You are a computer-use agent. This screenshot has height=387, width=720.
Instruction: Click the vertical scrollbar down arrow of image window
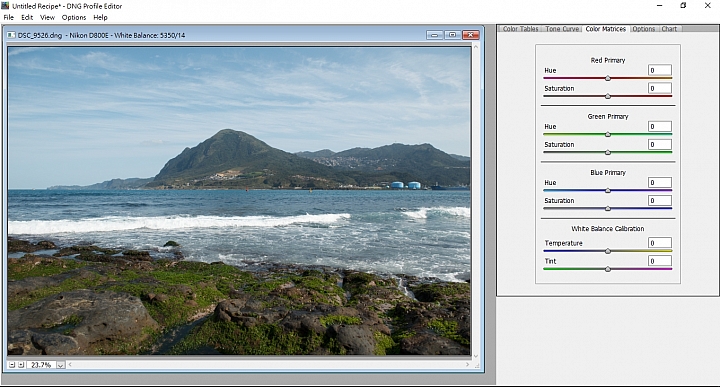476,356
